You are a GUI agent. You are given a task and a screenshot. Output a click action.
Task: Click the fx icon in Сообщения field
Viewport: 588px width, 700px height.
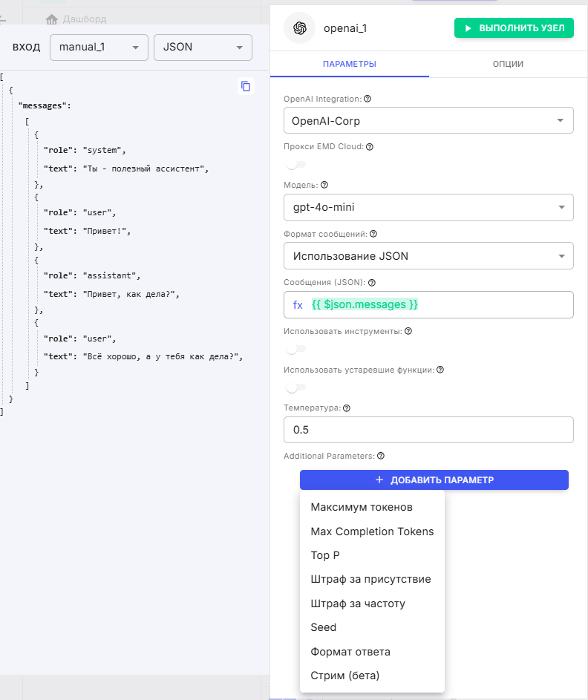[298, 305]
